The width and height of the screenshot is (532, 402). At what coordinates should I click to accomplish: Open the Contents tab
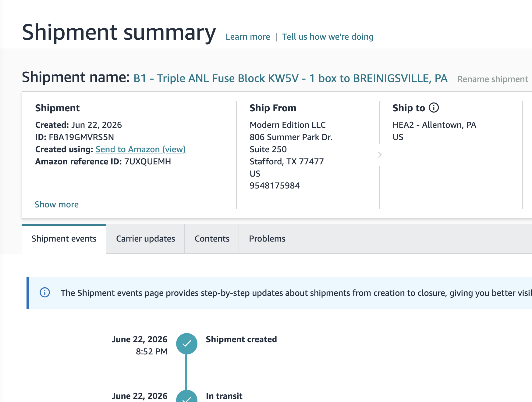[x=212, y=239]
